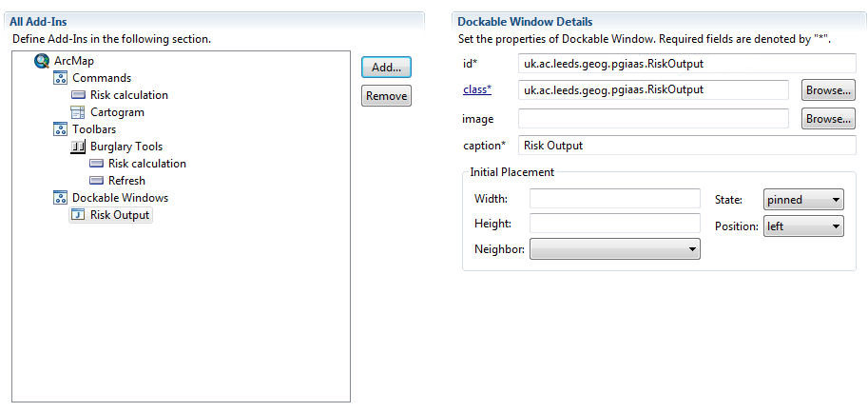Click the Initial Placement group label
The width and height of the screenshot is (868, 412).
512,172
